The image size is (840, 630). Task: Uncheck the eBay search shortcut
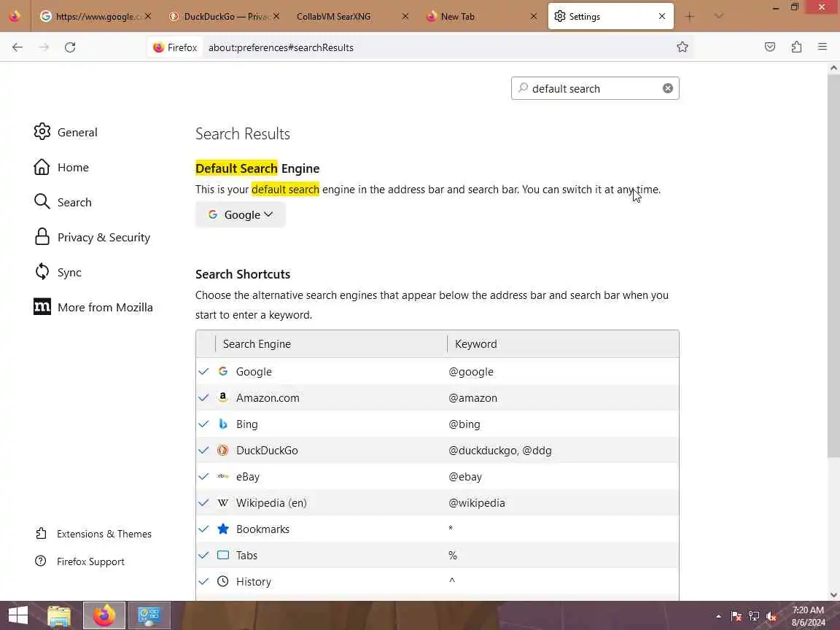(x=203, y=476)
